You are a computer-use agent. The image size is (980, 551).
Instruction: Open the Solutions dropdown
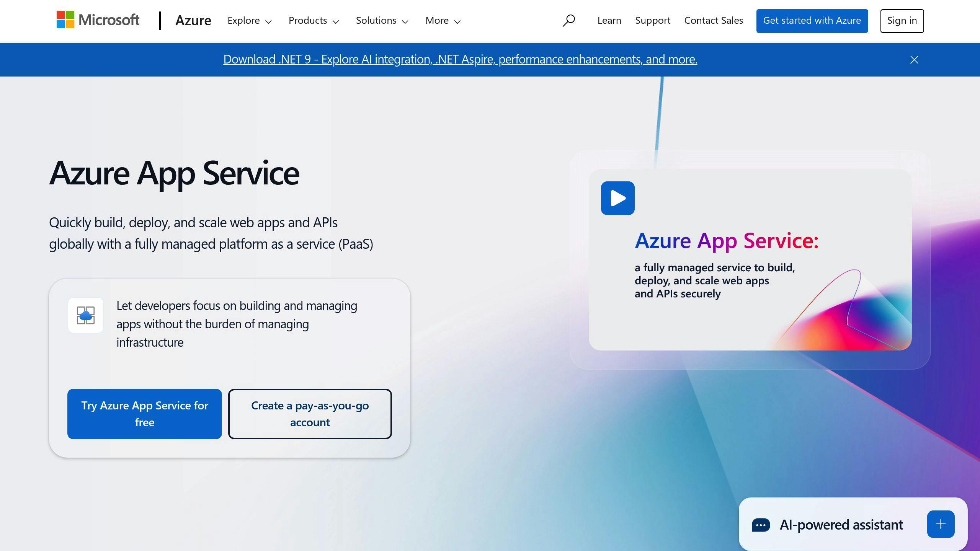[382, 21]
